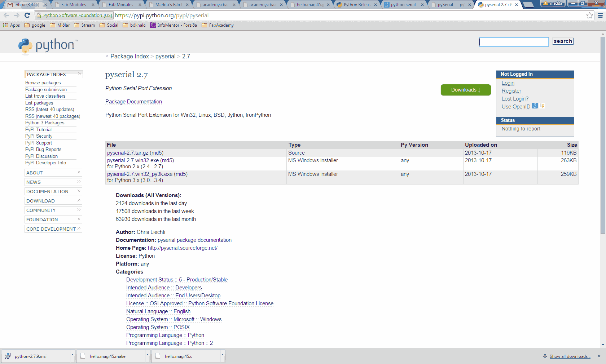Click the browser back arrow
The height and width of the screenshot is (364, 606).
click(x=6, y=15)
